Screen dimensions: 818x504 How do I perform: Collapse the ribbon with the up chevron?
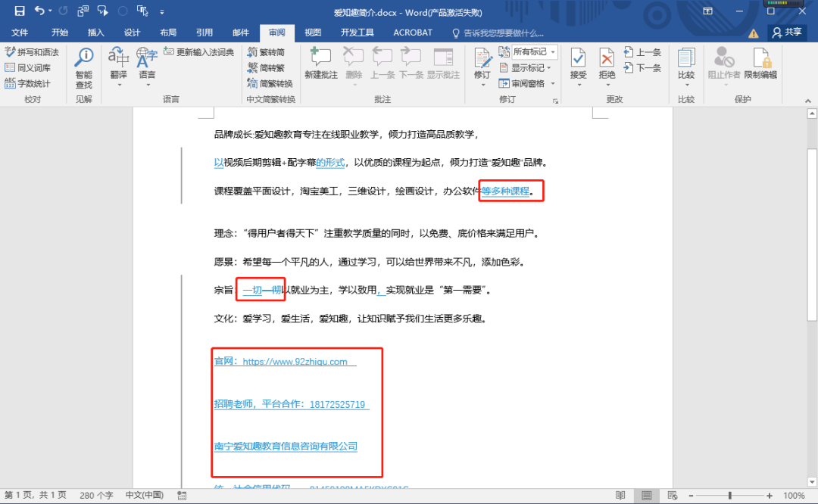(807, 101)
